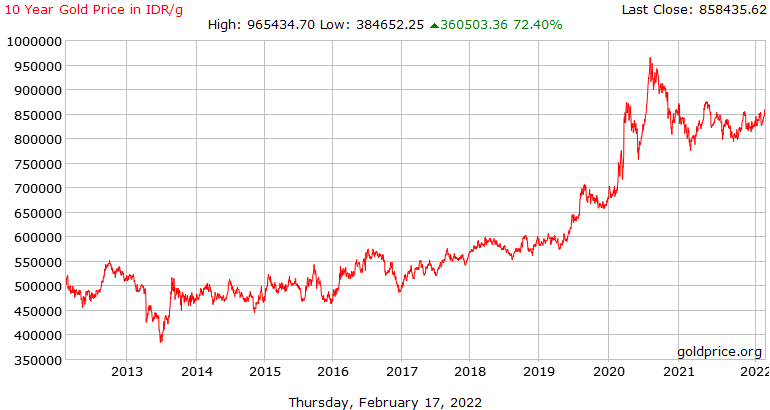The image size is (770, 410).
Task: Click the y-axis label 700000
Action: (38, 188)
